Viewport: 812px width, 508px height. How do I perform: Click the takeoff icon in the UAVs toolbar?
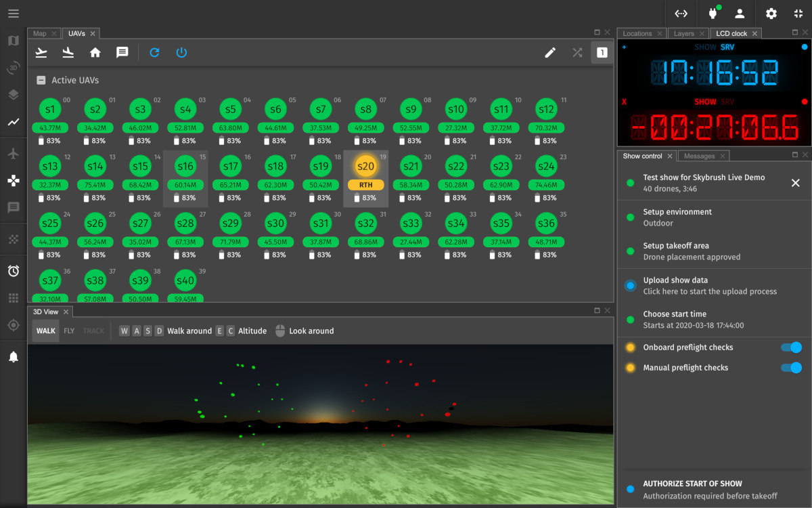point(41,52)
